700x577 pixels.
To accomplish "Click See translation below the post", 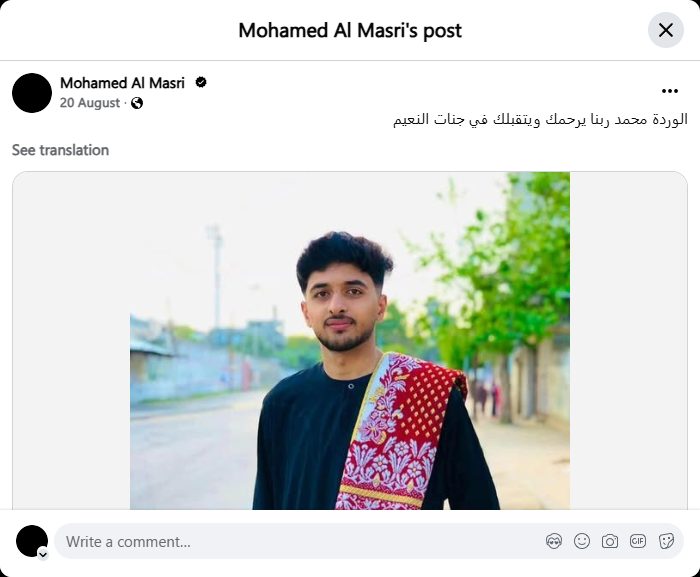I will pyautogui.click(x=60, y=150).
